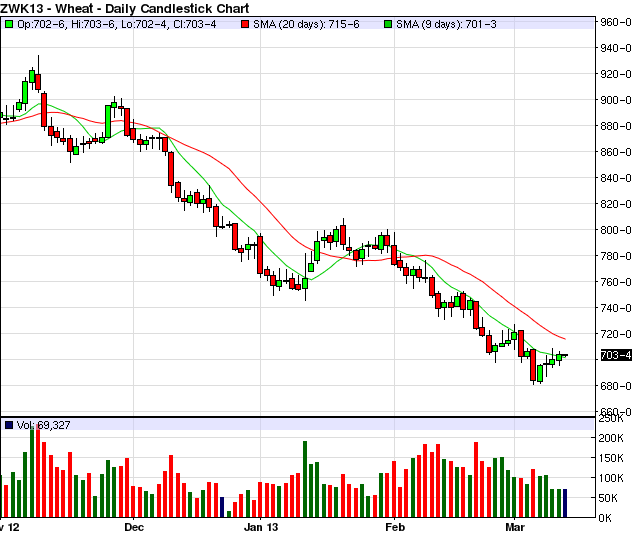Screen dimensions: 640x536
Task: Click the 900-0 price axis label
Action: (x=616, y=100)
